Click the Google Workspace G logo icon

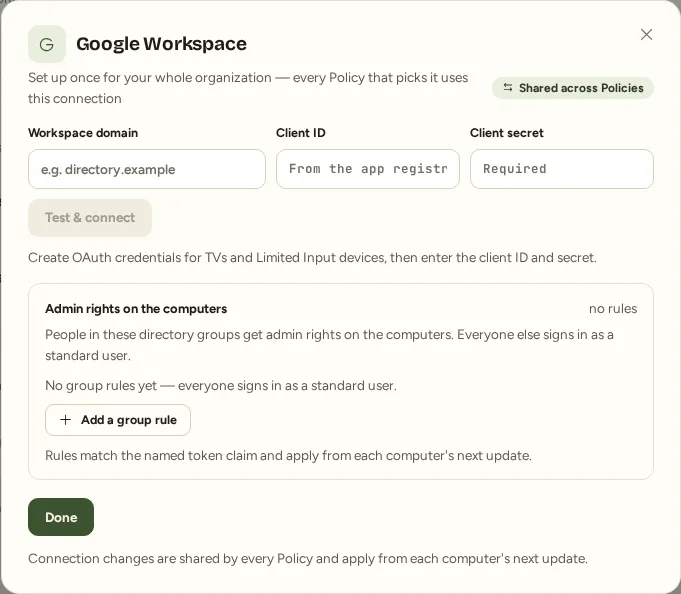(47, 44)
